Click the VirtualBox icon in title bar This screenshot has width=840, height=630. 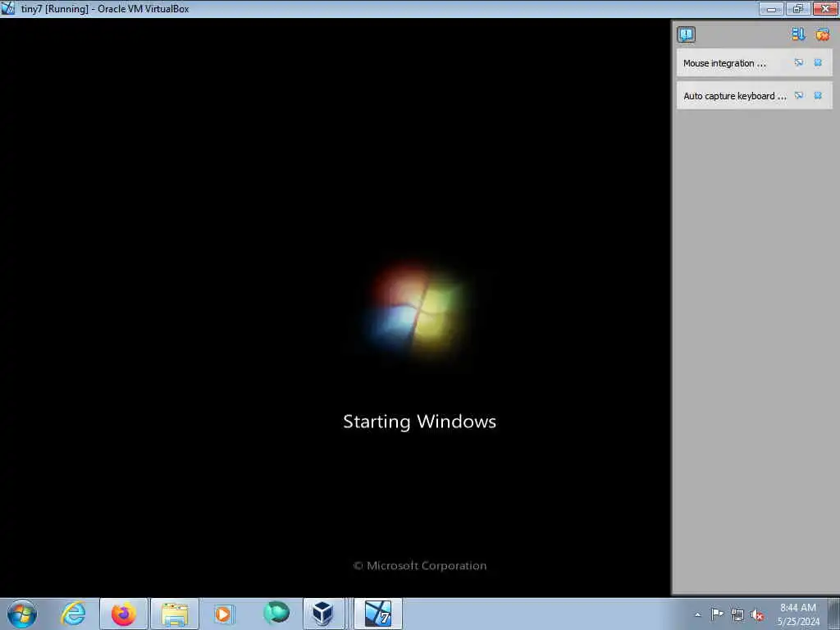click(8, 8)
